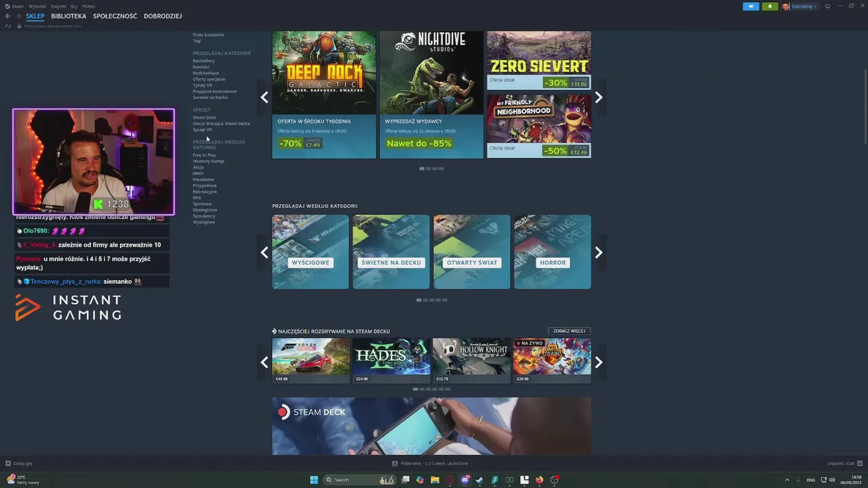Screen dimensions: 868x488
Task: Open the Bestsellery sidebar link
Action: pos(203,61)
